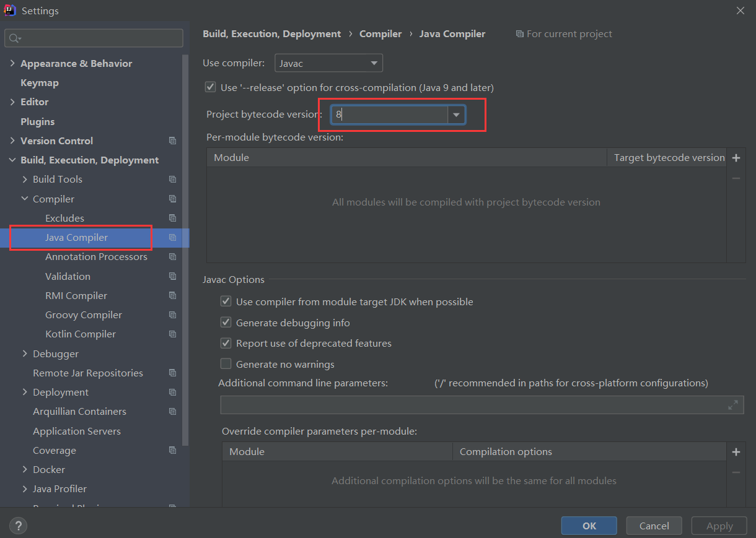756x538 pixels.
Task: Enable Generate no warnings checkbox
Action: [226, 364]
